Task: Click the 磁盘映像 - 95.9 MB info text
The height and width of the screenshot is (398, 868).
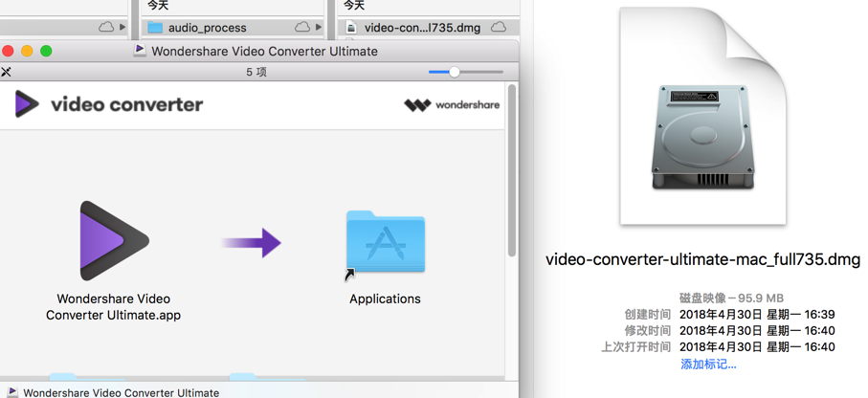Action: [731, 298]
